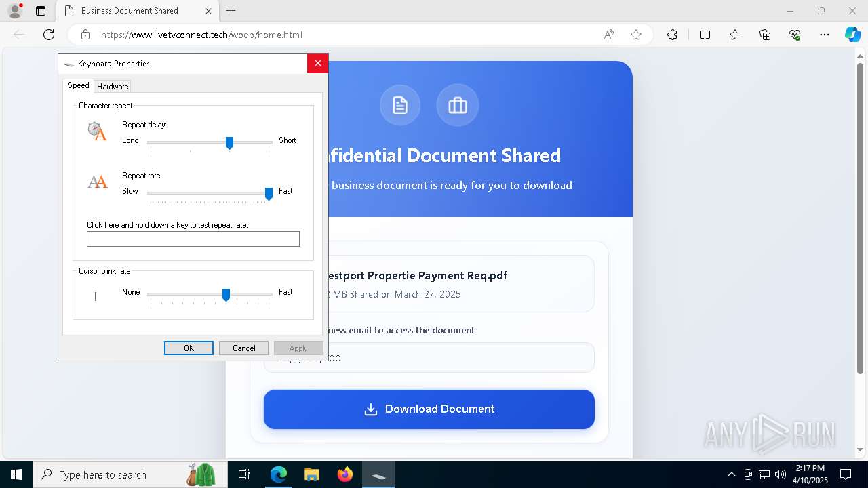Click the document icon on page header
868x488 pixels.
400,105
